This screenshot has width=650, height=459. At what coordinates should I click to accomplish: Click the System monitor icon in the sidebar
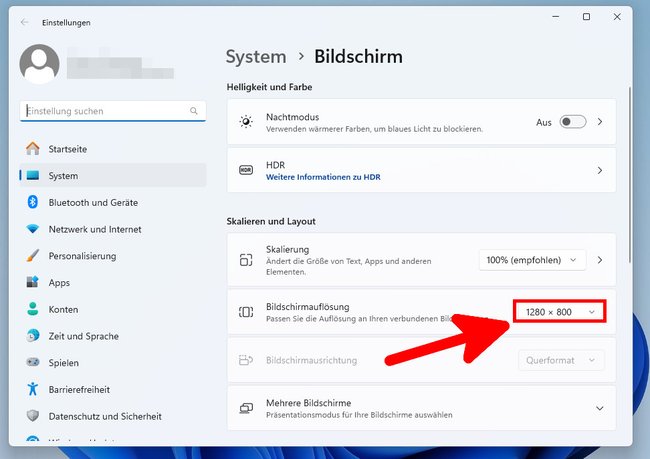[33, 175]
